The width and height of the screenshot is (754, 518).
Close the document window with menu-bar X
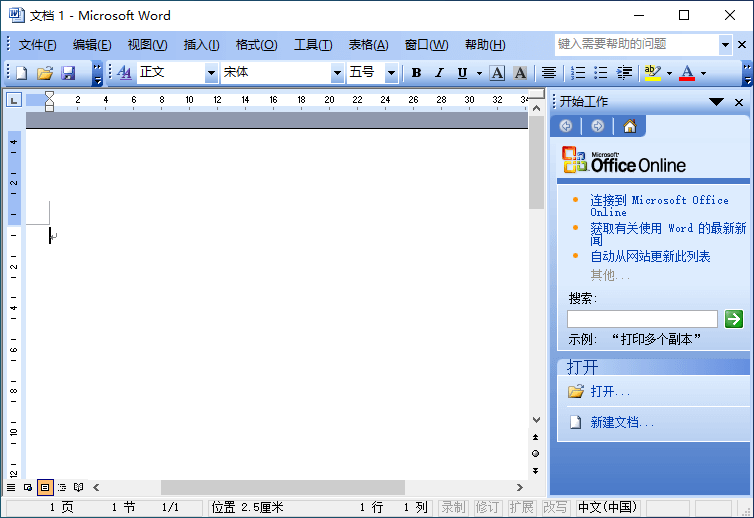click(742, 45)
